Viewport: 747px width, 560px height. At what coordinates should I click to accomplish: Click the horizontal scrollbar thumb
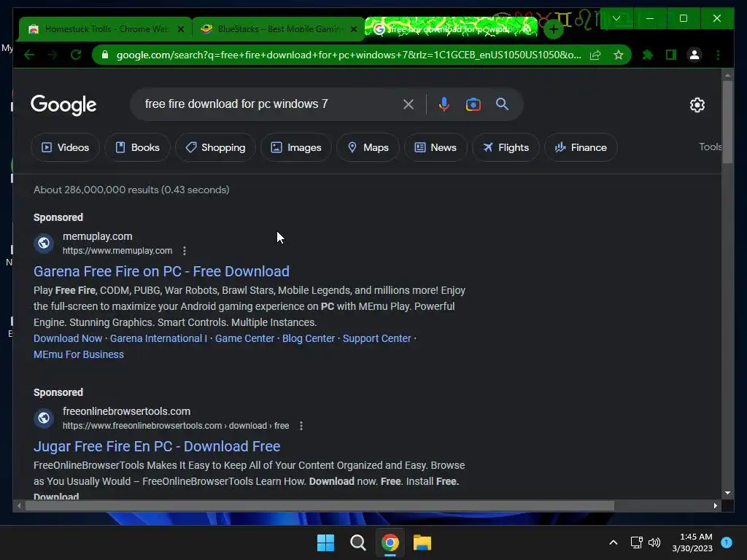320,506
